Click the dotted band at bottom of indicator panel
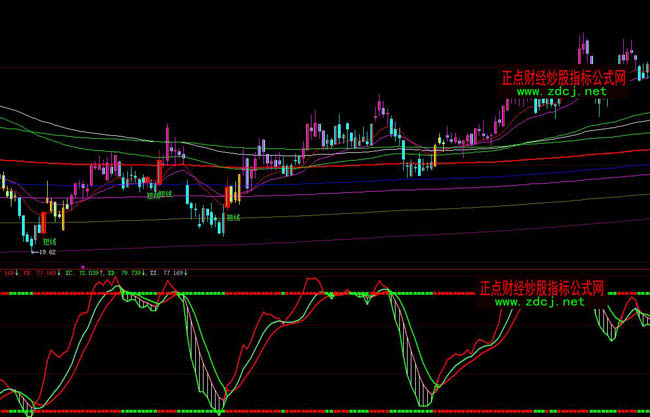 click(300, 411)
